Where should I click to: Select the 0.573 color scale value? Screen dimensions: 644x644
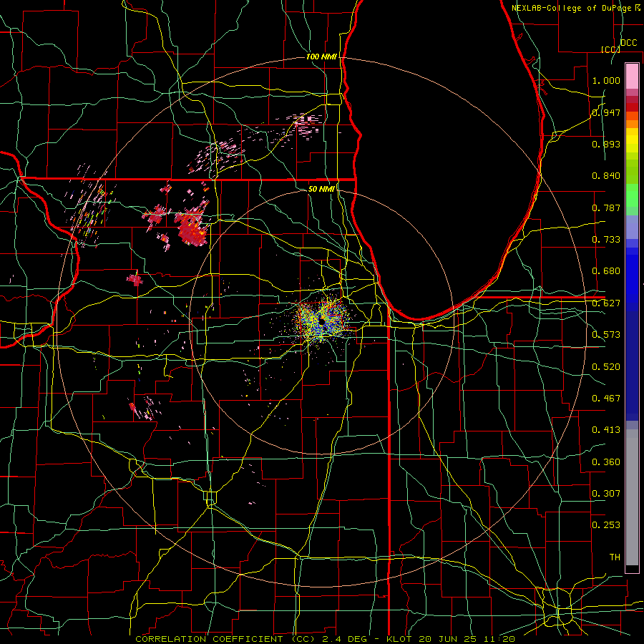606,335
